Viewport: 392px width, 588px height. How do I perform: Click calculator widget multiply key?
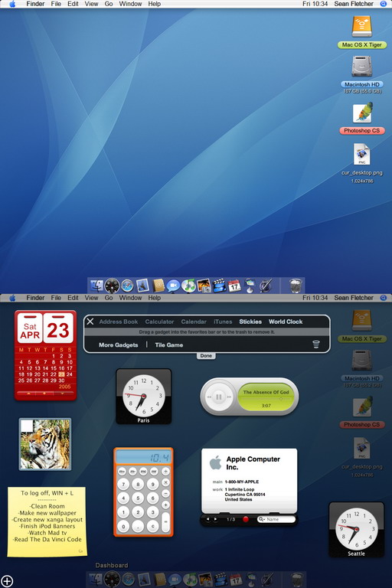coord(165,482)
